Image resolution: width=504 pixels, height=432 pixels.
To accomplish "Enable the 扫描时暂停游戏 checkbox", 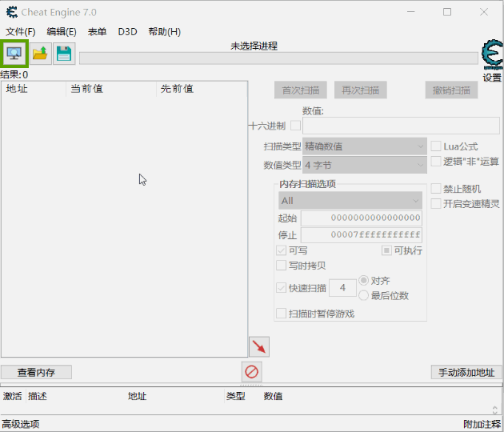I will coord(282,313).
